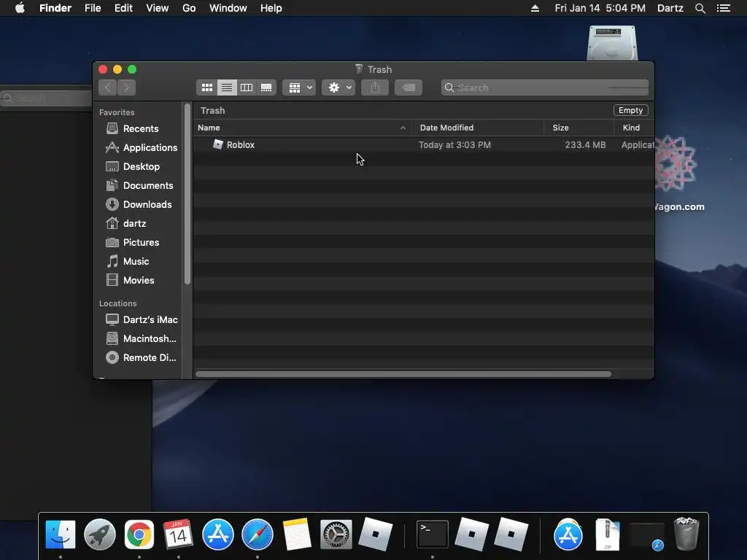The height and width of the screenshot is (560, 747).
Task: Open the item grouping dropdown
Action: (x=299, y=87)
